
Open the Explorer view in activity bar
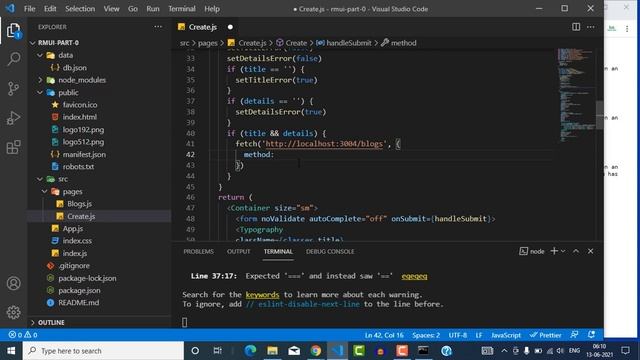(x=13, y=30)
